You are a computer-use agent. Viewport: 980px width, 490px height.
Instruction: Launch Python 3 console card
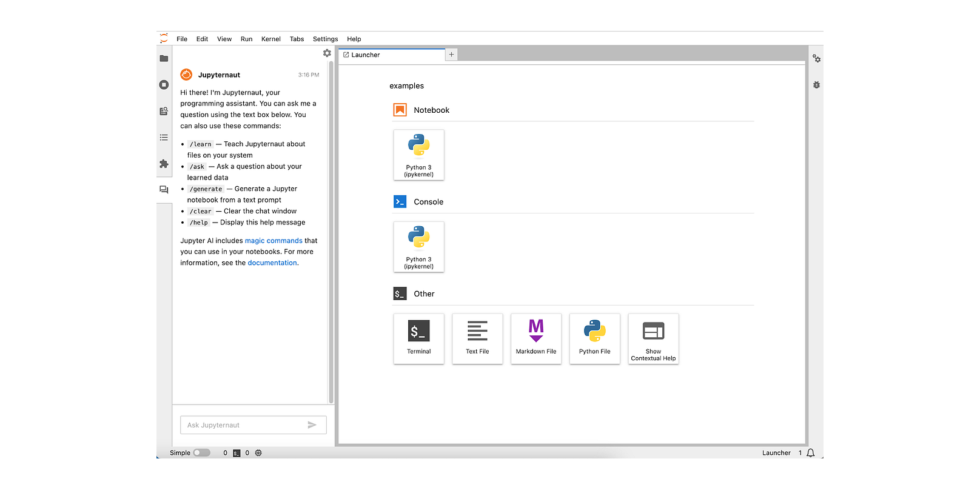[x=419, y=247]
